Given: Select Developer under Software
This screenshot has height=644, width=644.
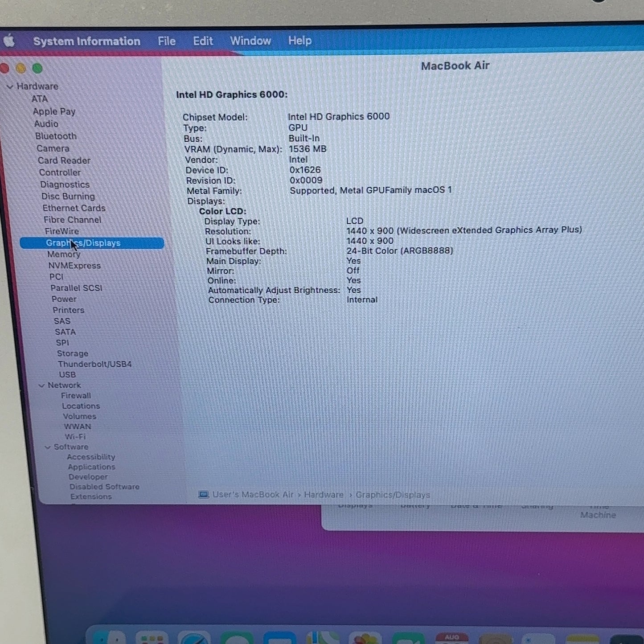Looking at the screenshot, I should coord(88,477).
